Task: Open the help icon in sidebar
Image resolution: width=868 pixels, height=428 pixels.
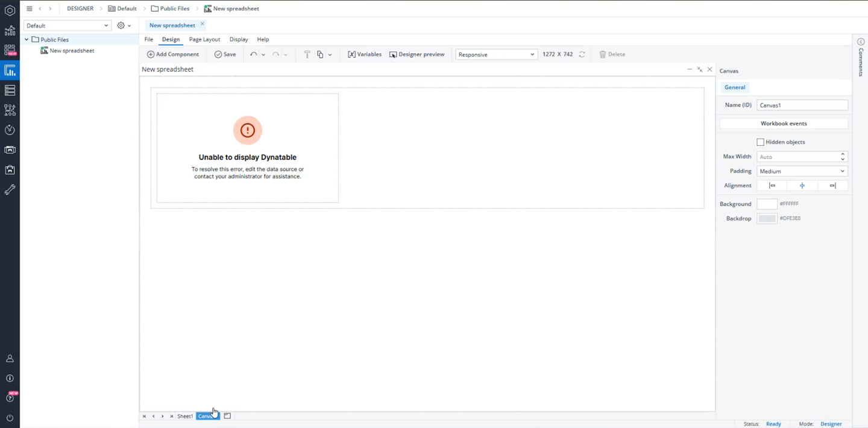Action: [x=10, y=398]
